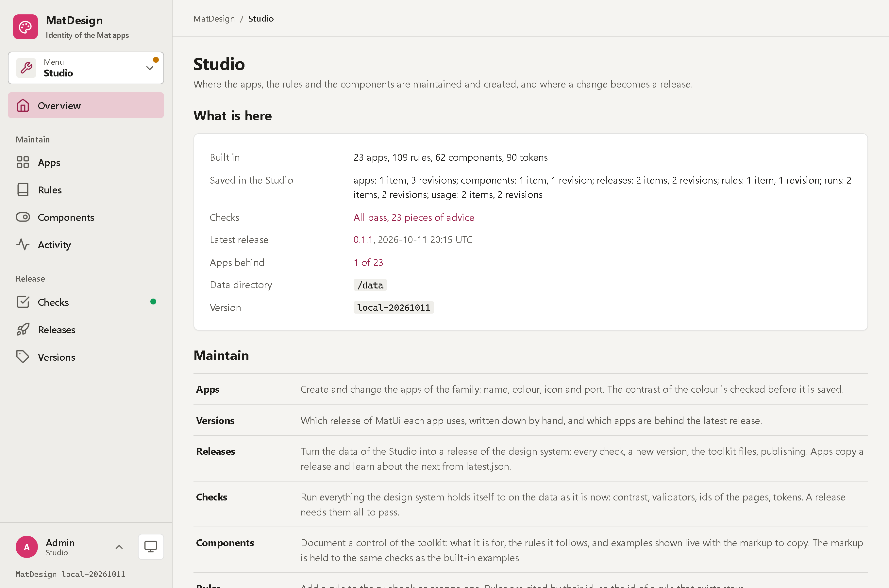The height and width of the screenshot is (588, 889).
Task: Click the '/data' directory code value
Action: 370,285
